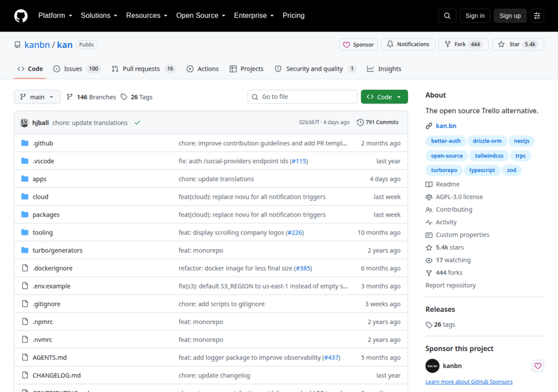This screenshot has width=558, height=392.
Task: Expand the Solutions menu
Action: pyautogui.click(x=99, y=16)
